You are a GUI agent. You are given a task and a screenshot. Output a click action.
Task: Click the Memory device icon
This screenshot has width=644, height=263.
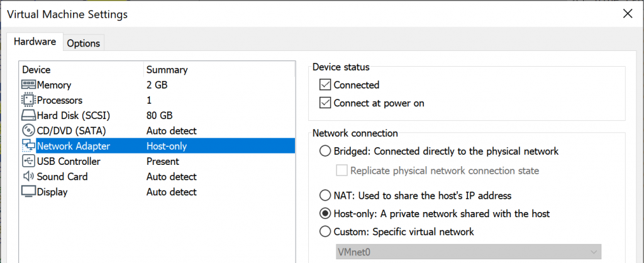(29, 85)
